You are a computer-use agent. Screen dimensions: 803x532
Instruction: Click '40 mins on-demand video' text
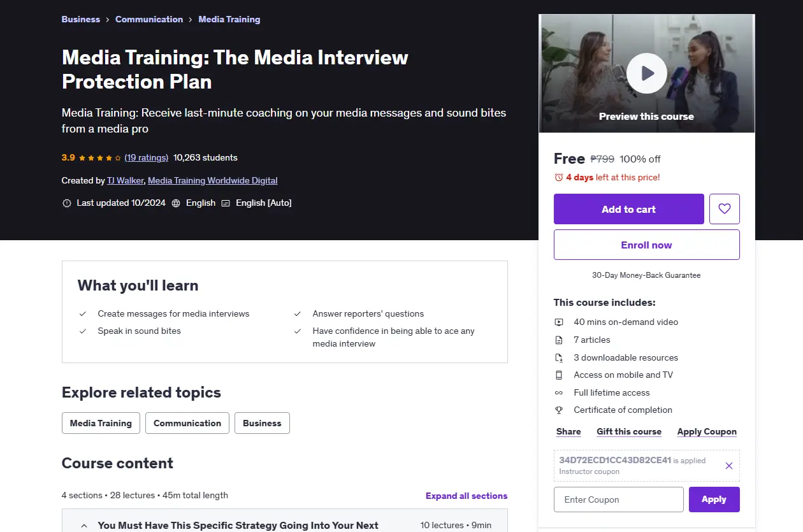pos(626,322)
